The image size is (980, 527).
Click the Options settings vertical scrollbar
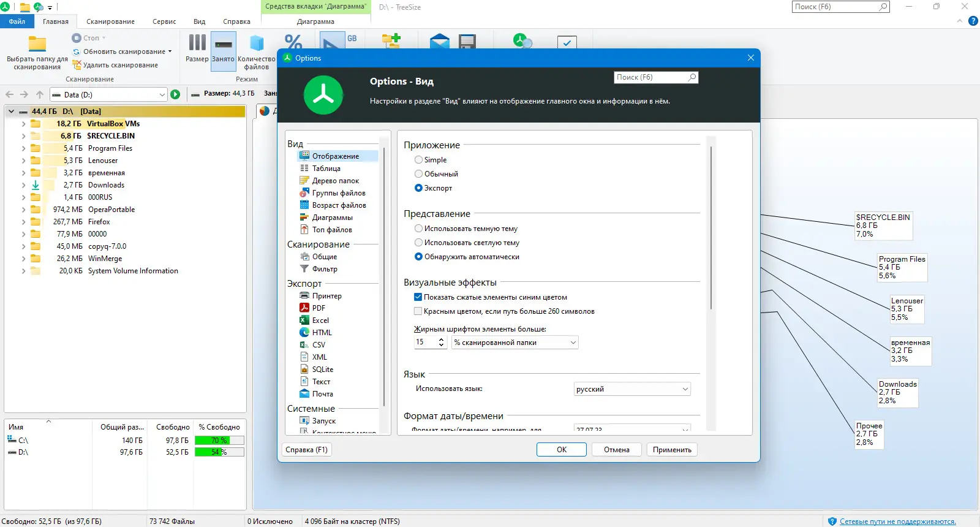(710, 227)
